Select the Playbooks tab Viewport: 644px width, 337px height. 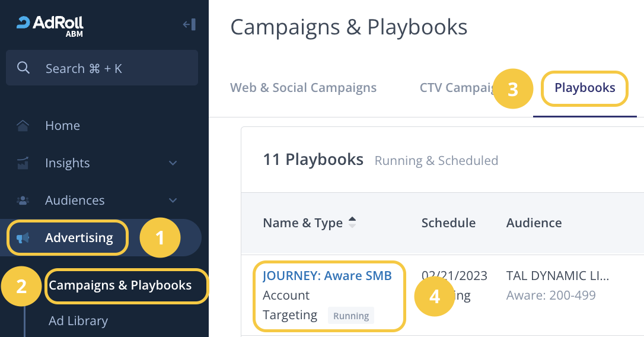pyautogui.click(x=585, y=88)
